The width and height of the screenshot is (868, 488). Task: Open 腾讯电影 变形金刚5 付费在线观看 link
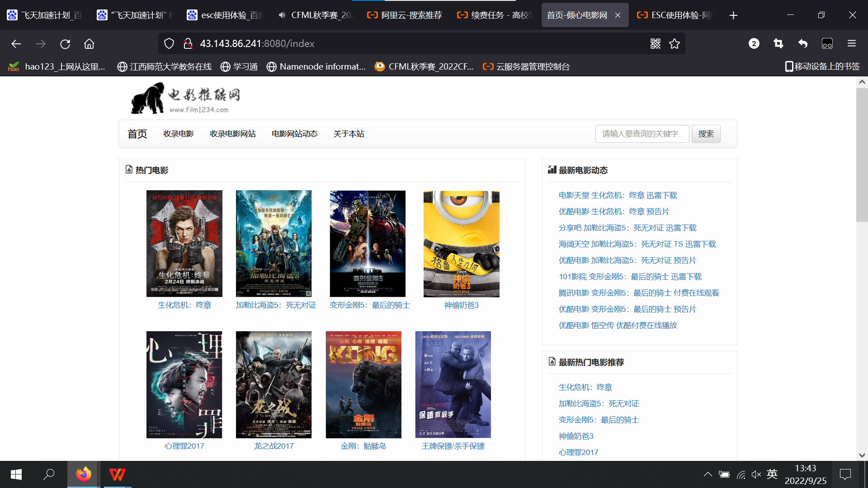(639, 293)
